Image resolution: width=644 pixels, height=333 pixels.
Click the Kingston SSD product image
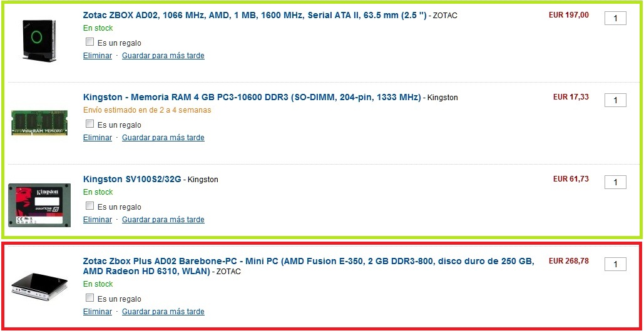[39, 205]
